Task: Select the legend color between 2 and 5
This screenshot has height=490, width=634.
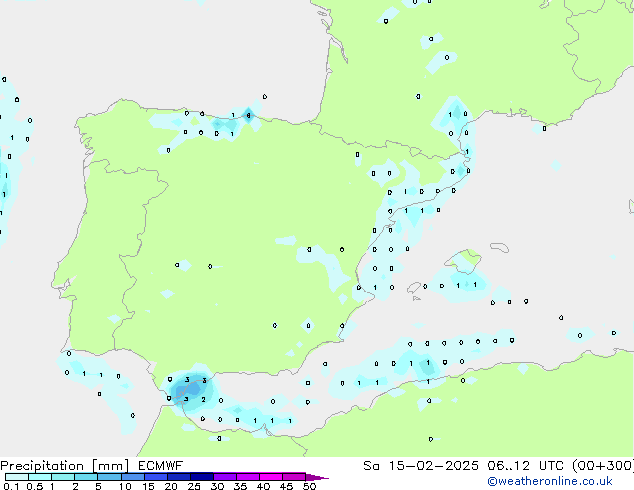Action: [x=86, y=477]
